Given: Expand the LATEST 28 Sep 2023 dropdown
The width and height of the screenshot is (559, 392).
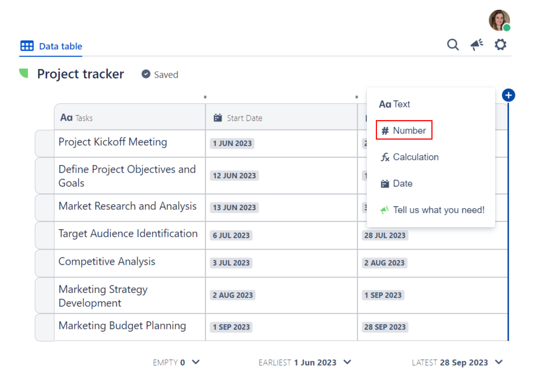Looking at the screenshot, I should coord(499,362).
